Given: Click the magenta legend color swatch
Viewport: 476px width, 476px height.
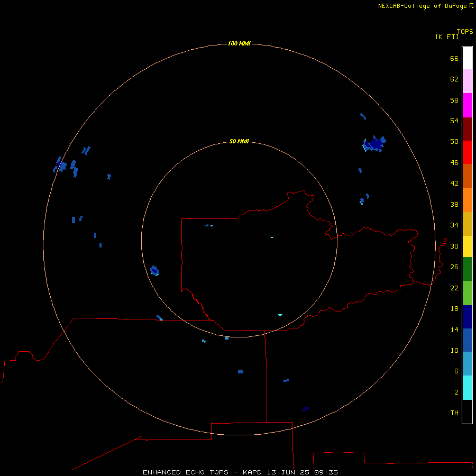Looking at the screenshot, I should tap(467, 105).
